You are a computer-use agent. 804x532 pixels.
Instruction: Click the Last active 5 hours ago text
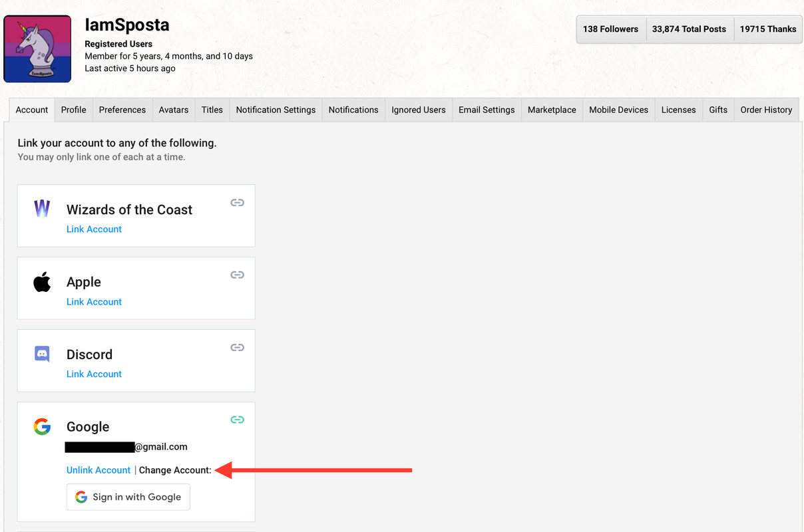130,68
